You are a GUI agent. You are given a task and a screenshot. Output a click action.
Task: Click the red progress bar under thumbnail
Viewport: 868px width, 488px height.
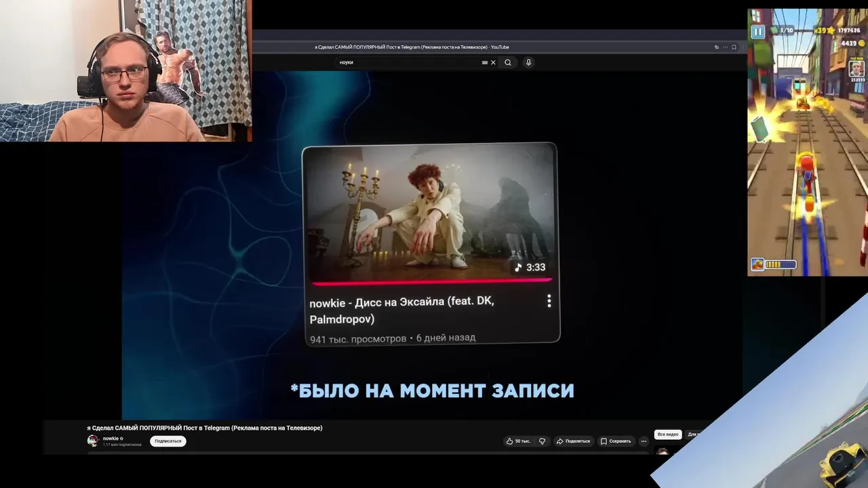(431, 281)
